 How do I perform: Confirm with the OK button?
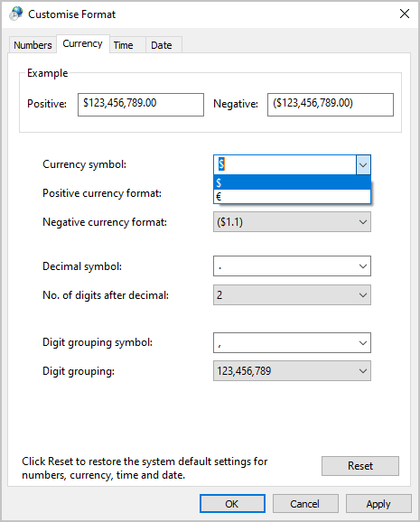pyautogui.click(x=232, y=504)
